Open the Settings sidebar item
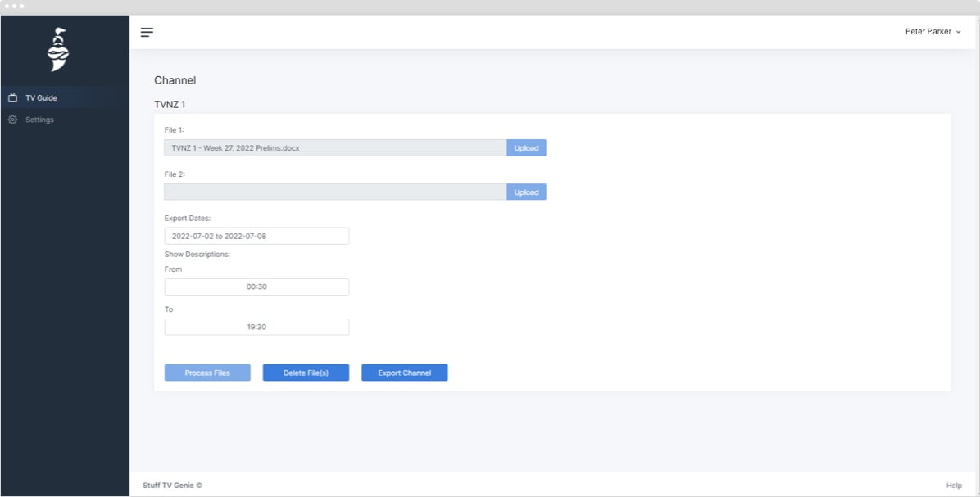Screen dimensions: 980x497 click(65, 120)
